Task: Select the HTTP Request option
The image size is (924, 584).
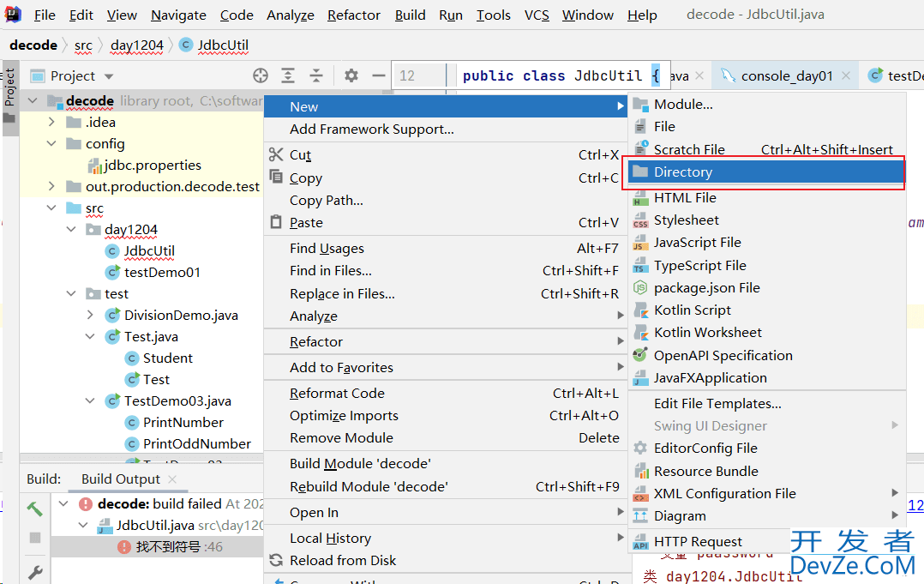Action: pyautogui.click(x=698, y=541)
